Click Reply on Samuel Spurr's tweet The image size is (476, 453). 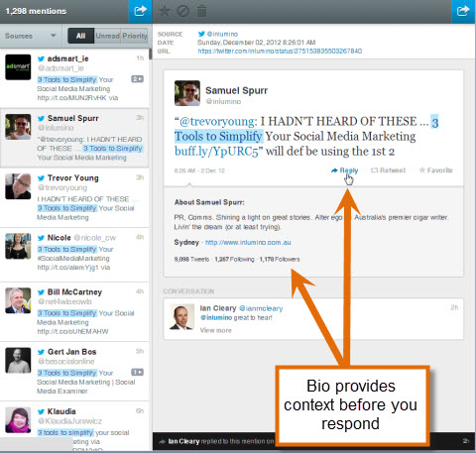pyautogui.click(x=344, y=170)
